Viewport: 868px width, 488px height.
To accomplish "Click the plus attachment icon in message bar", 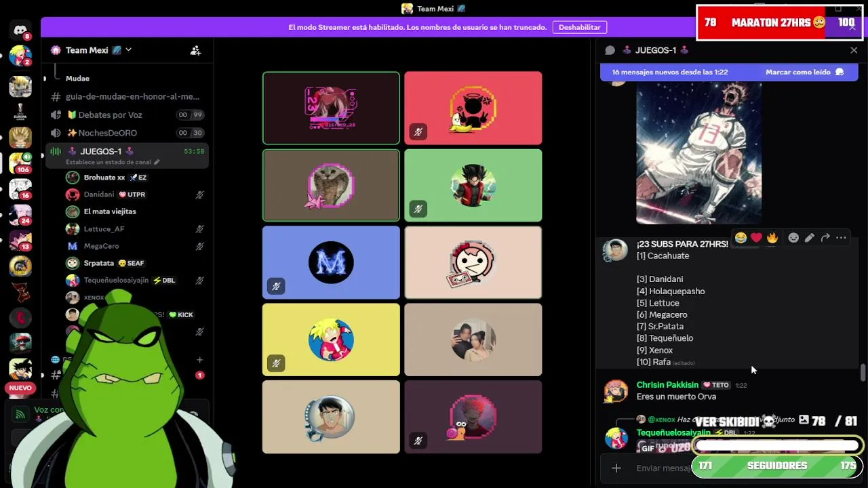I will pos(616,468).
